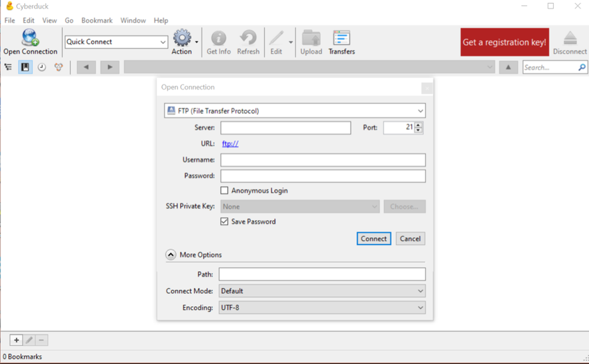Uncheck the Save Password checkbox
The width and height of the screenshot is (589, 364).
pyautogui.click(x=224, y=221)
